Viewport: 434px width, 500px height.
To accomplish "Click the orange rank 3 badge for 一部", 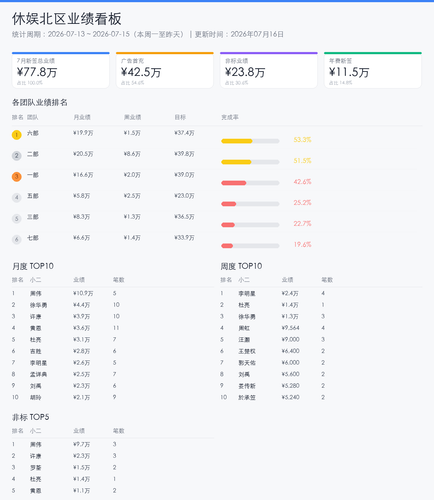I will pos(17,177).
